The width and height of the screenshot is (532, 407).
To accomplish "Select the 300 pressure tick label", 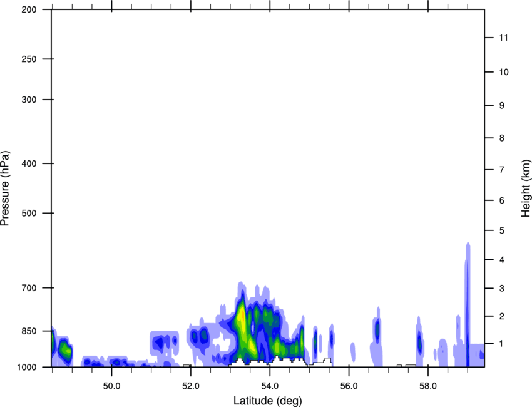I will pyautogui.click(x=29, y=100).
